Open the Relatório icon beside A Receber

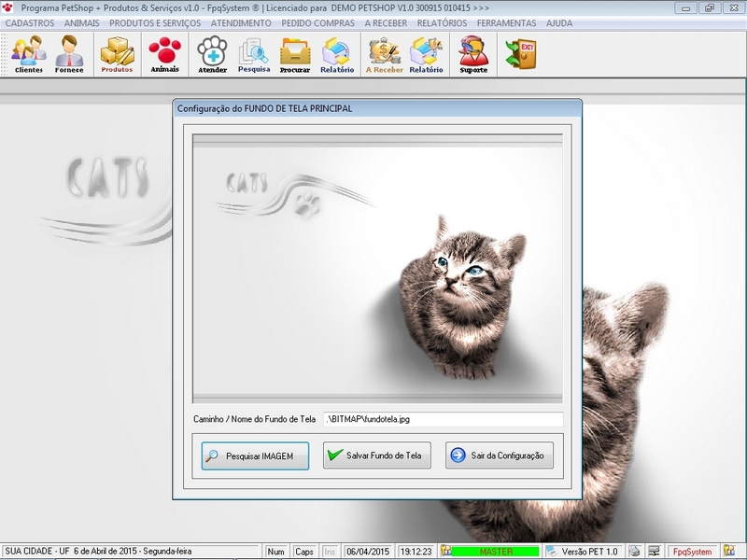(x=426, y=54)
